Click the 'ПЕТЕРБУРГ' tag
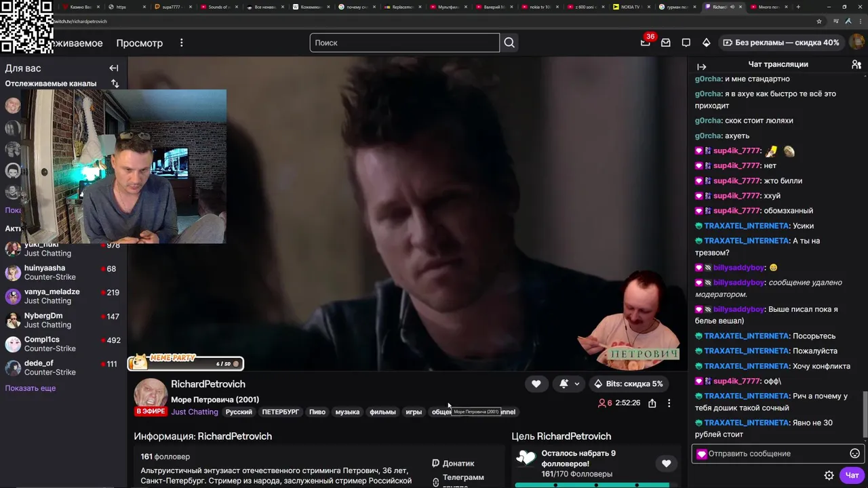This screenshot has height=488, width=868. point(281,412)
